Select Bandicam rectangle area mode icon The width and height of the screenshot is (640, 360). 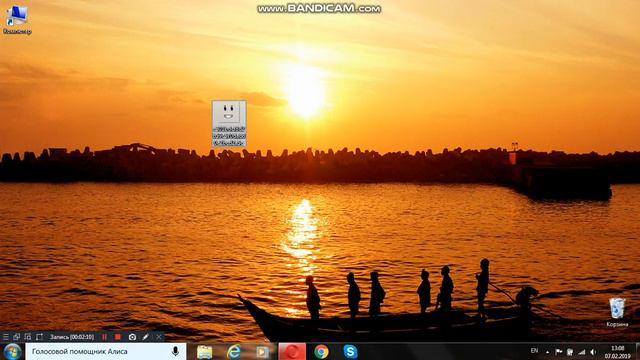coord(39,337)
